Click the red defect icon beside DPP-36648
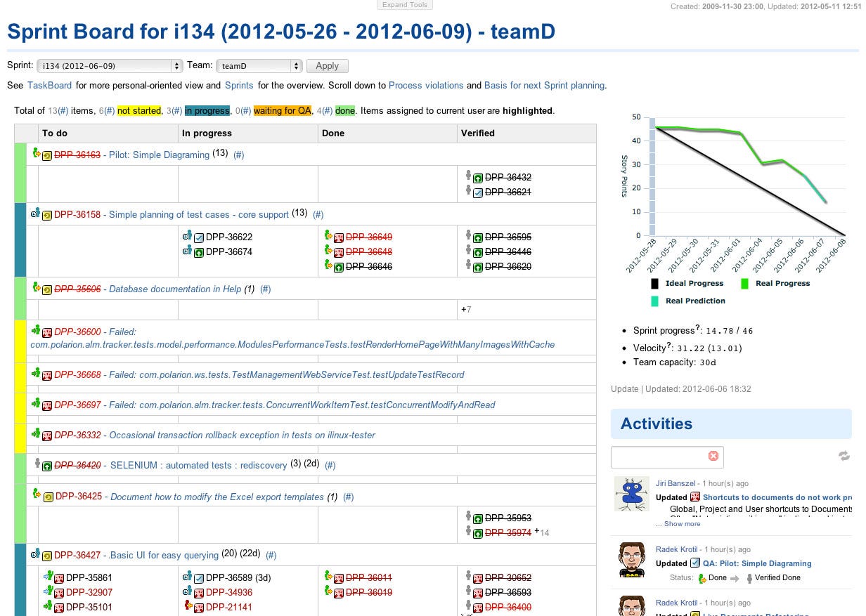Screen dimensions: 866x616 click(x=338, y=251)
